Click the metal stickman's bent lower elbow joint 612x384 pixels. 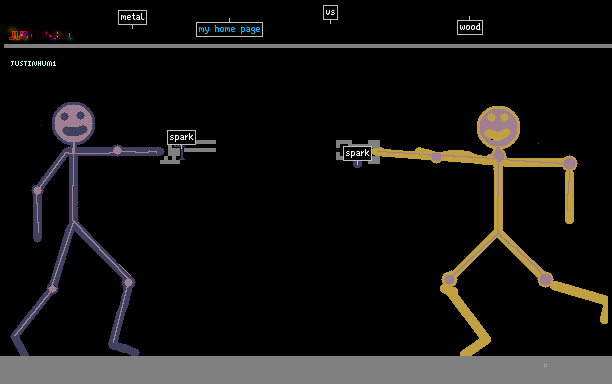[x=37, y=190]
